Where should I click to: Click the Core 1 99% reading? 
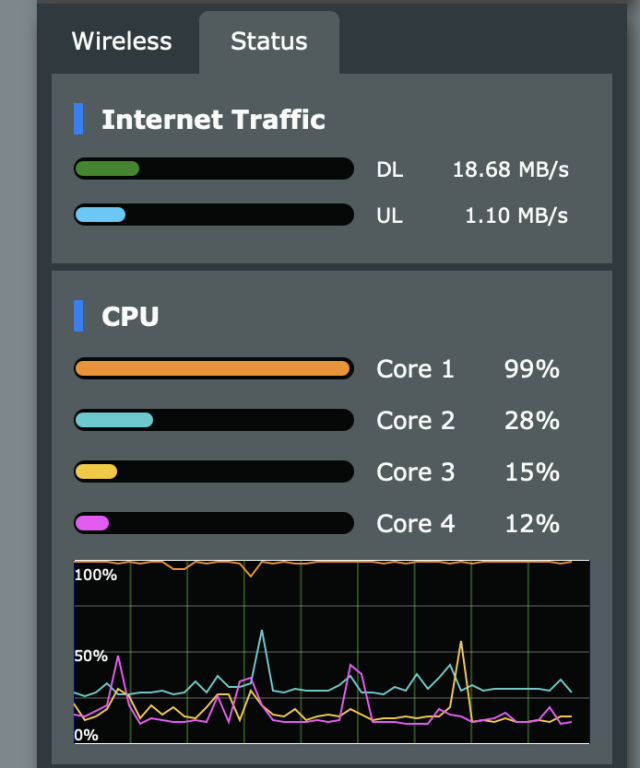point(532,369)
